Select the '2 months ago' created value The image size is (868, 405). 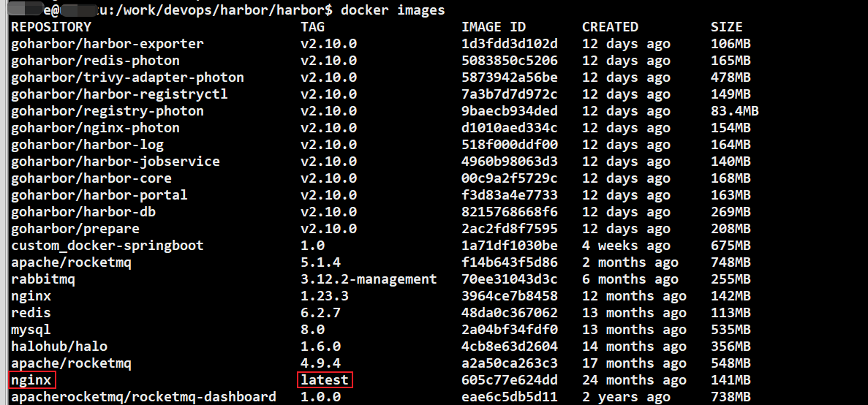pyautogui.click(x=630, y=262)
